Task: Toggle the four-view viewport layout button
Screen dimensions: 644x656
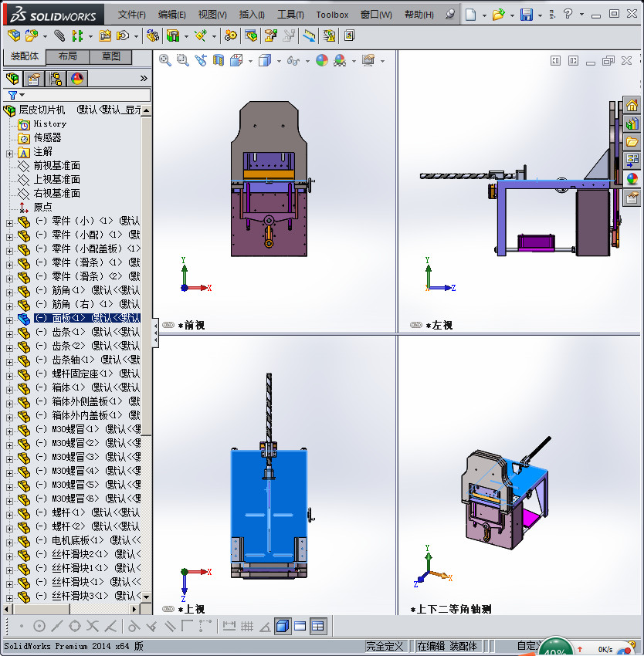Action: click(x=318, y=626)
